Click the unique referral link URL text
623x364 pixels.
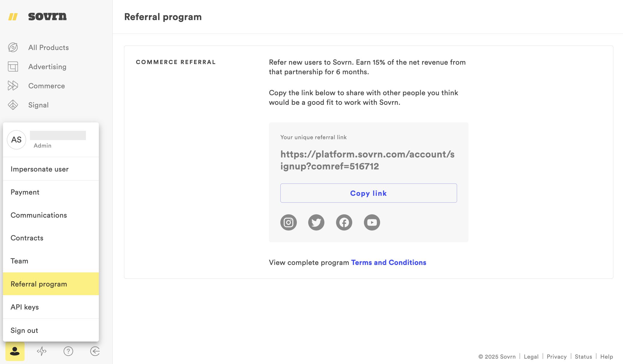tap(367, 160)
